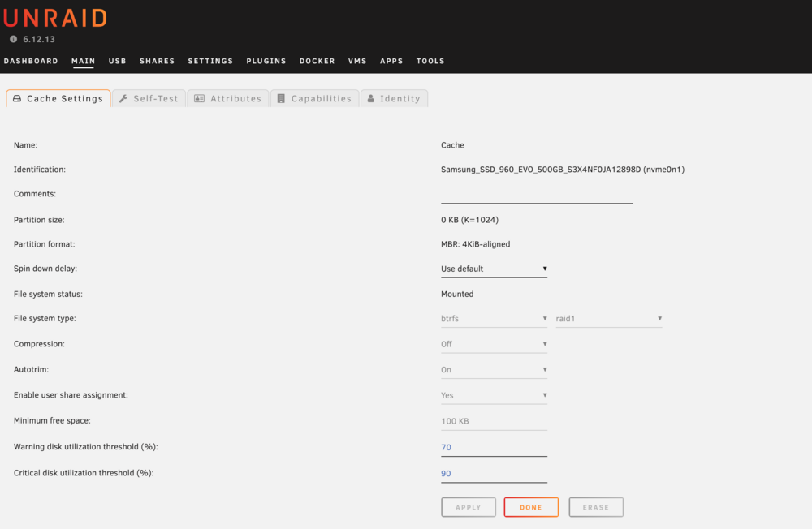The height and width of the screenshot is (529, 812).
Task: Click the version info icon
Action: click(14, 39)
